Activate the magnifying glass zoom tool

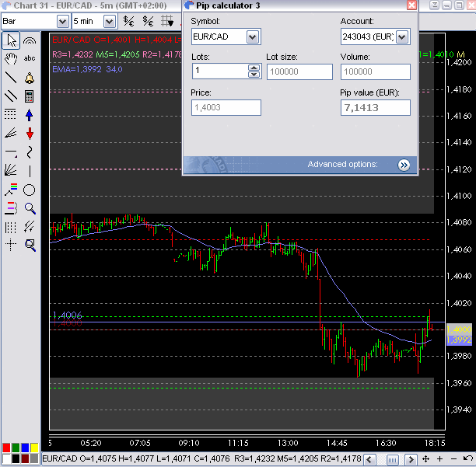pyautogui.click(x=30, y=208)
